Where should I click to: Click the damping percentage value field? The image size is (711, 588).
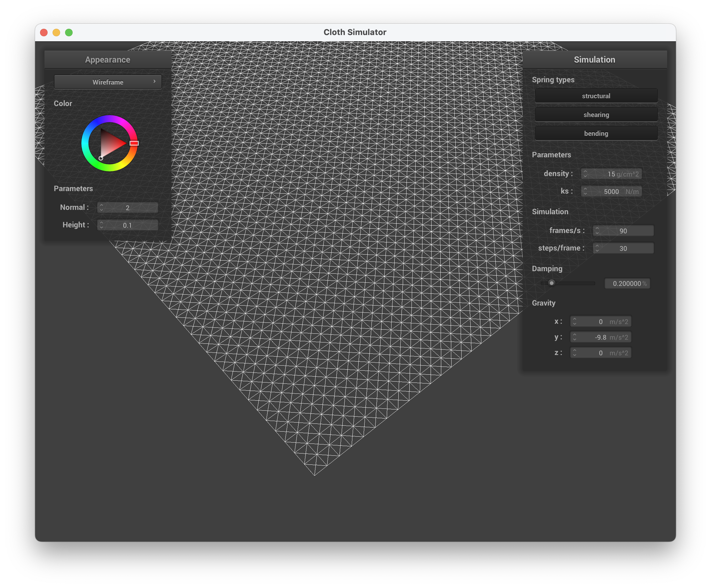pos(627,283)
